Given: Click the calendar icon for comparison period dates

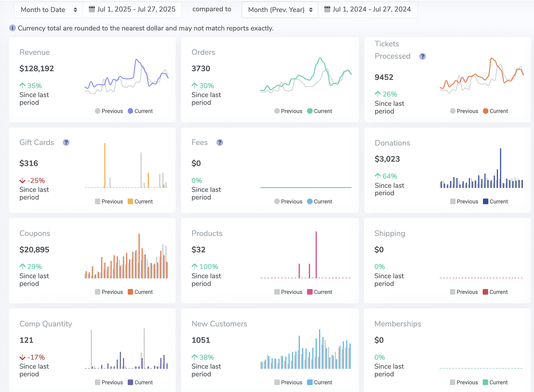Looking at the screenshot, I should pyautogui.click(x=327, y=9).
